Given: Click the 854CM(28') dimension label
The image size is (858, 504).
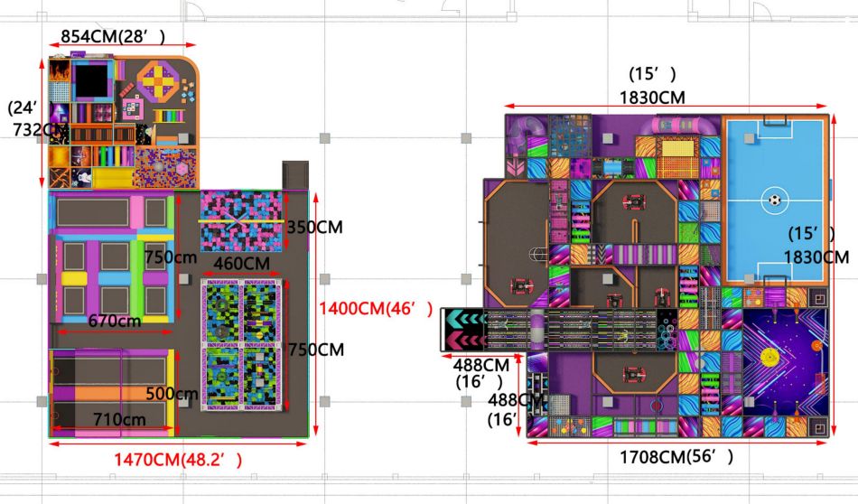Looking at the screenshot, I should point(113,37).
